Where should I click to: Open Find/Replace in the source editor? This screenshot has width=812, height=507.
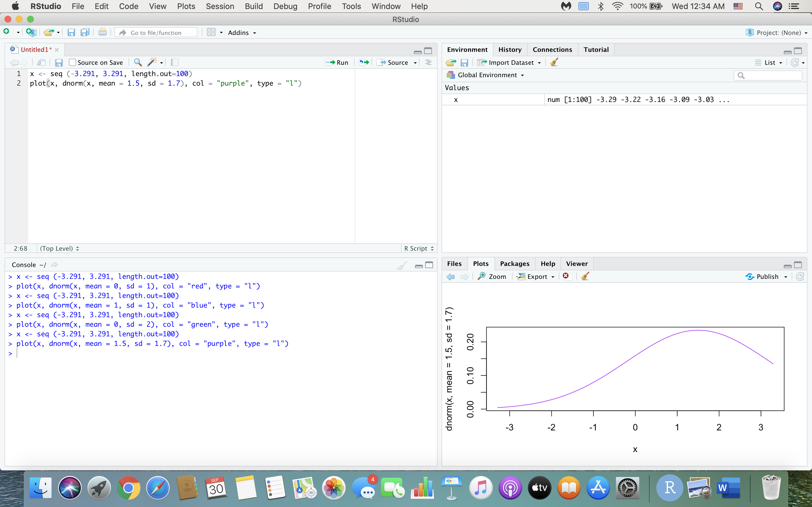coord(138,62)
